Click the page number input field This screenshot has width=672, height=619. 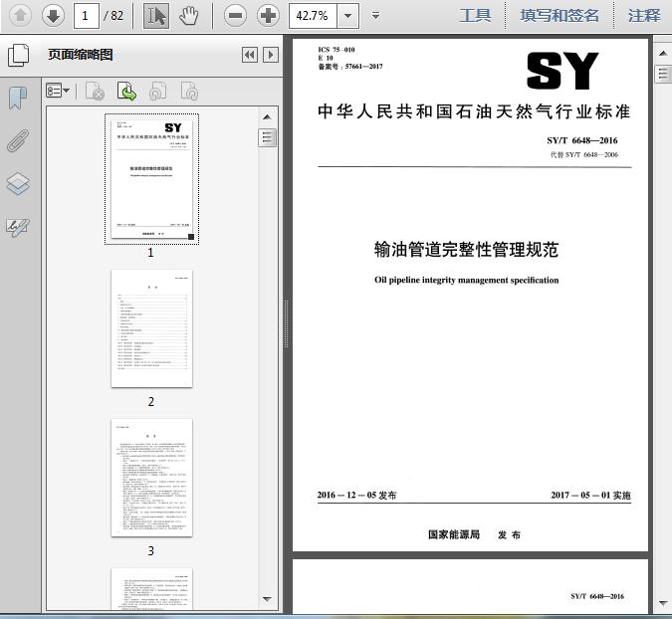pyautogui.click(x=87, y=16)
